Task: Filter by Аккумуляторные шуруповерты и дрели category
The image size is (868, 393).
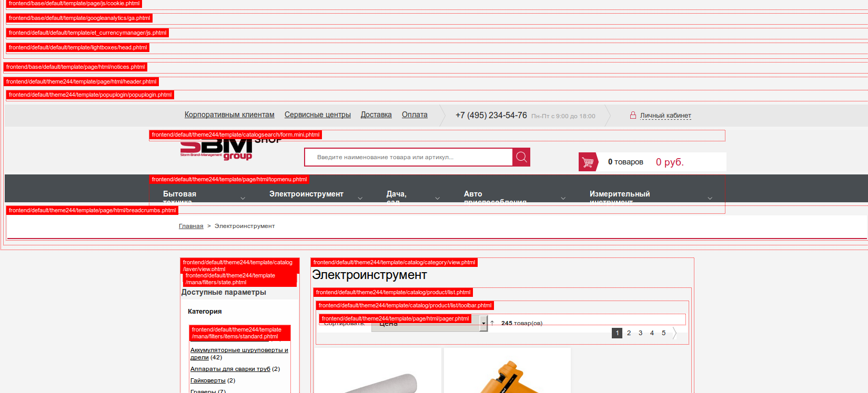Action: coord(239,354)
